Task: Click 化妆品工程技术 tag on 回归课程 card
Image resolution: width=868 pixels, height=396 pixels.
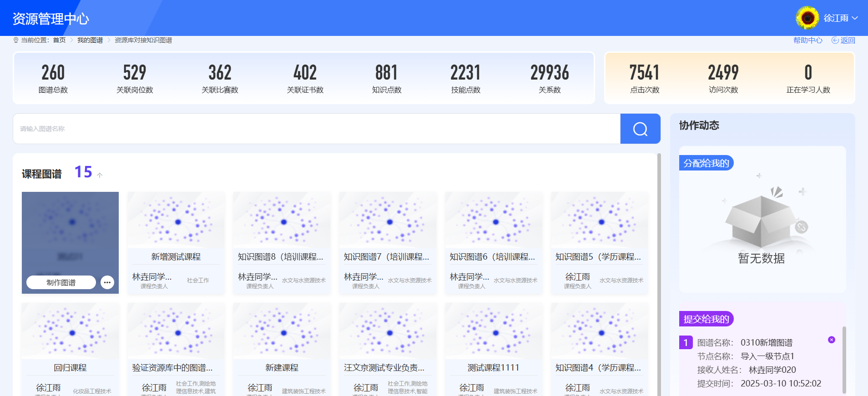Action: tap(92, 391)
